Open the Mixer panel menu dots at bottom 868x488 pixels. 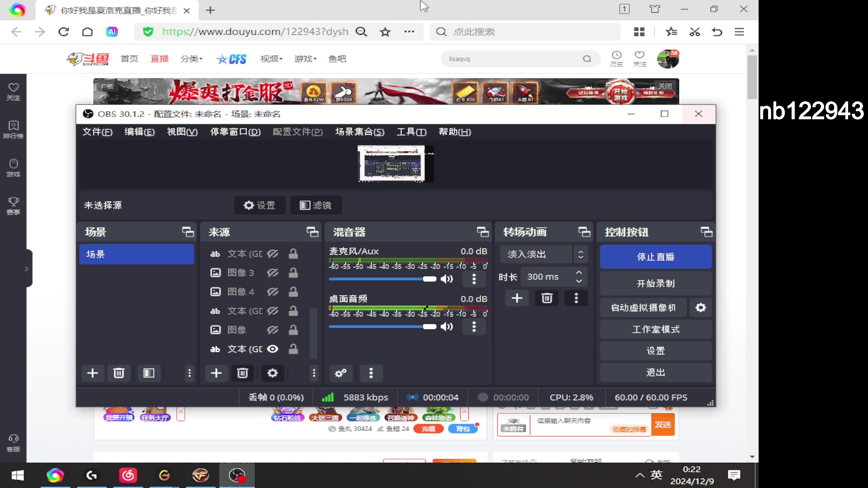(371, 373)
